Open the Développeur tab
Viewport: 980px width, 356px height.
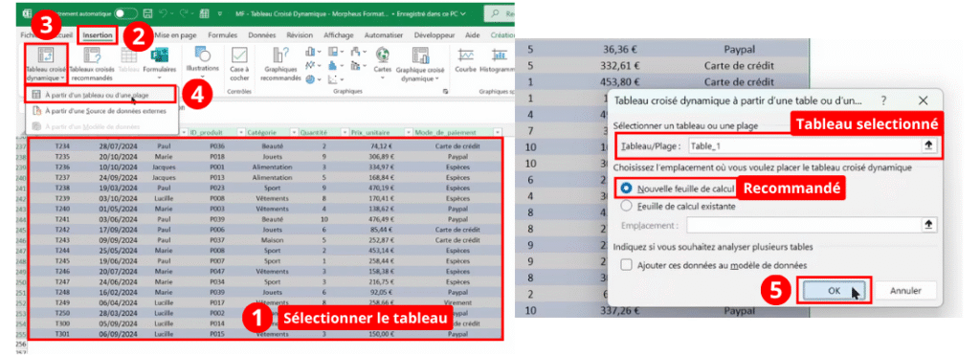435,35
